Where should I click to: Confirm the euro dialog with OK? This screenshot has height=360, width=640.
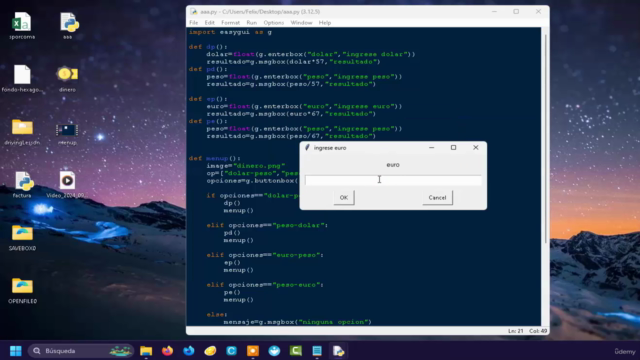[x=344, y=198]
